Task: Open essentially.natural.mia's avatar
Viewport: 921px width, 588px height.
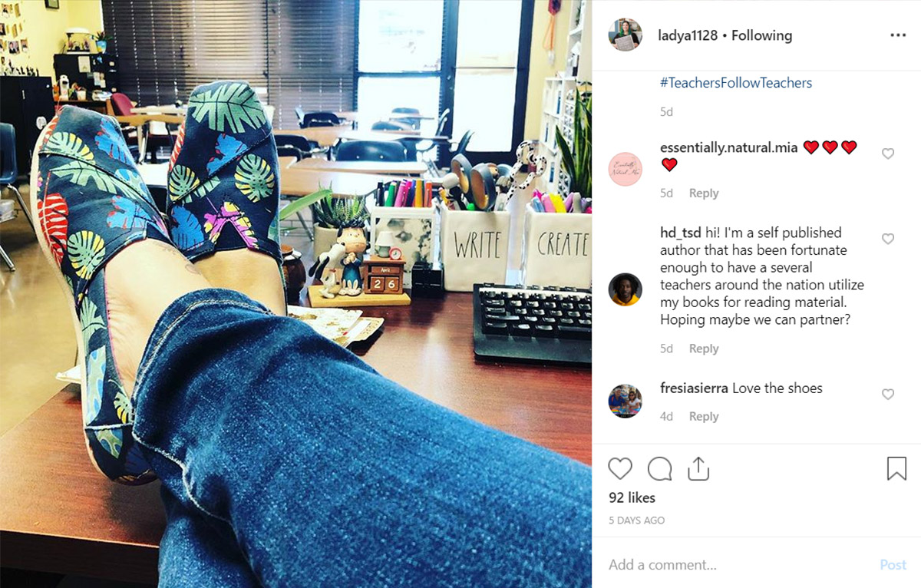Action: point(625,169)
